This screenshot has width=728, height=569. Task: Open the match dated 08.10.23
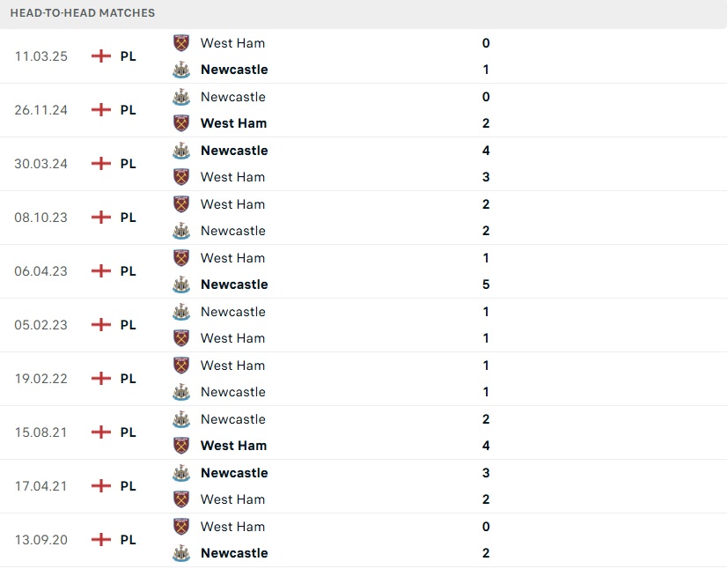40,218
